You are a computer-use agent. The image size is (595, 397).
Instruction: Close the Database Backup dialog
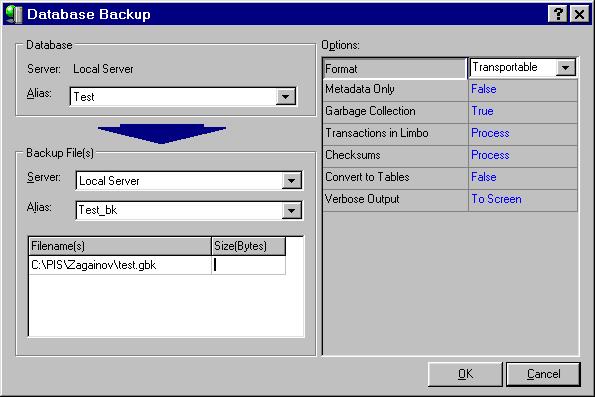coord(579,14)
